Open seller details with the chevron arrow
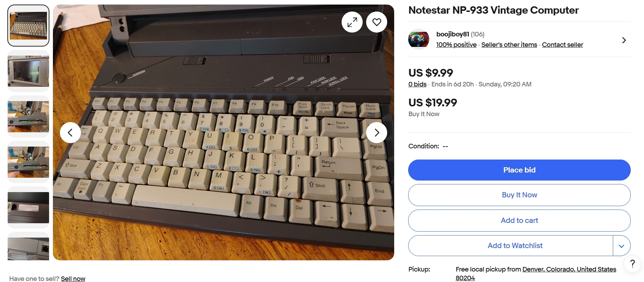Image resolution: width=644 pixels, height=282 pixels. [x=624, y=40]
